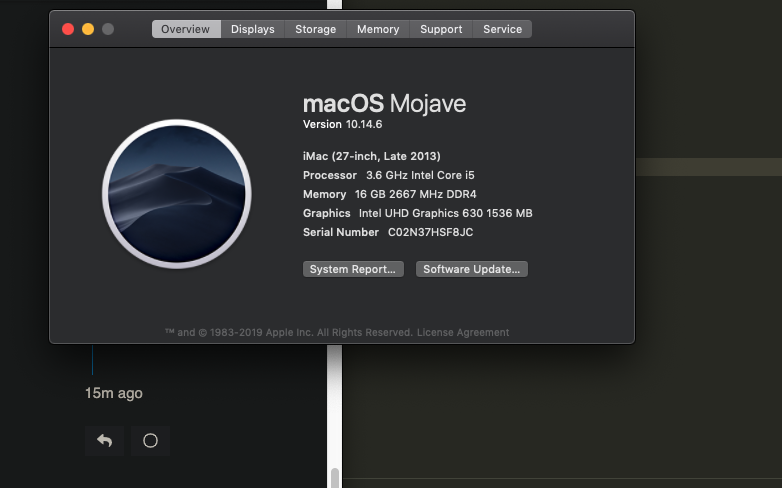The width and height of the screenshot is (782, 488).
Task: Click the vertical scrollbar thumb in background window
Action: click(x=335, y=478)
